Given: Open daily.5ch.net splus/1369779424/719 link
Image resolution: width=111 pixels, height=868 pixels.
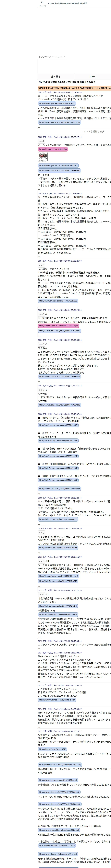Looking at the screenshot, I should point(58,581).
